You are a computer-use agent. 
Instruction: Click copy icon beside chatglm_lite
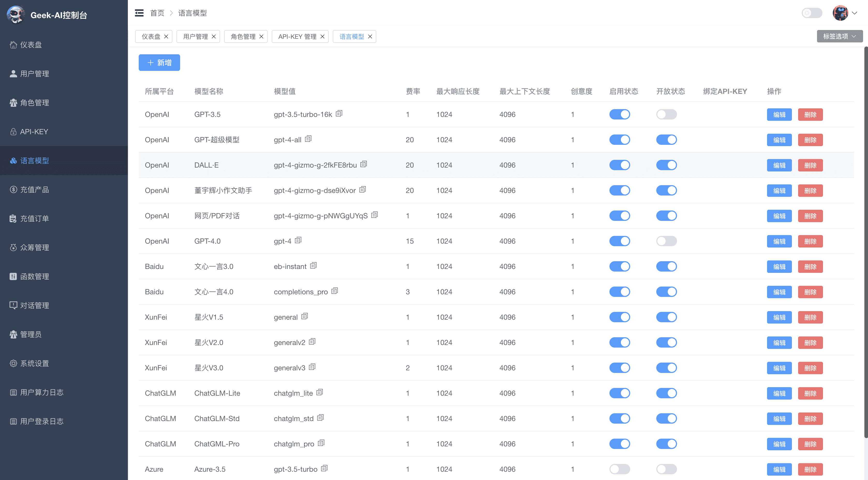point(319,392)
